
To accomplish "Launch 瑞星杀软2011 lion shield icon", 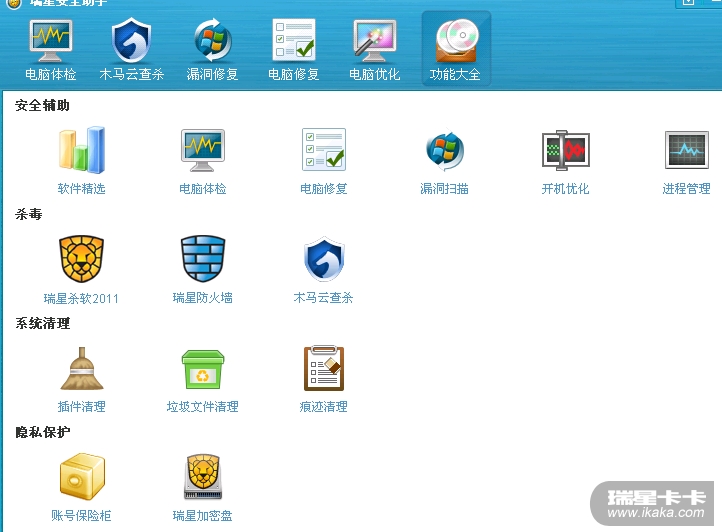I will pos(82,259).
